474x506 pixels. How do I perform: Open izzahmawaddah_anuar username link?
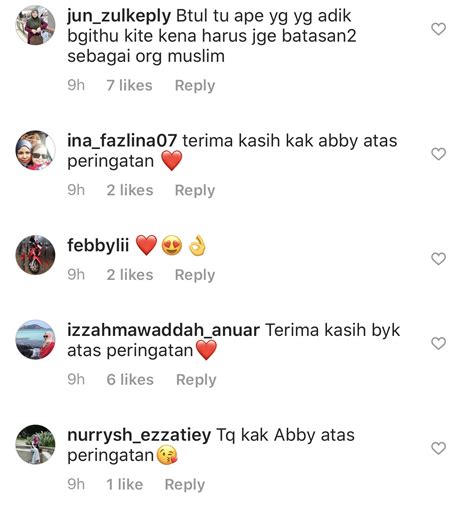click(x=163, y=330)
